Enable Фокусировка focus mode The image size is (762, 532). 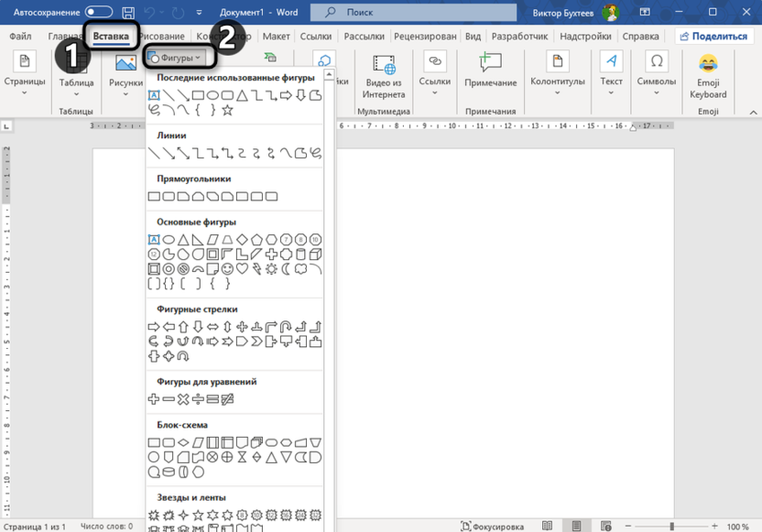coord(493,527)
